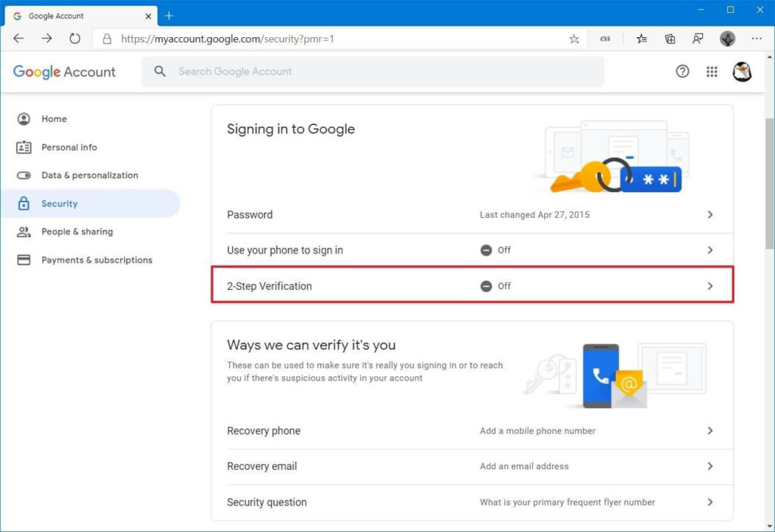Viewport: 775px width, 532px height.
Task: Open the Google apps grid icon
Action: [x=711, y=71]
